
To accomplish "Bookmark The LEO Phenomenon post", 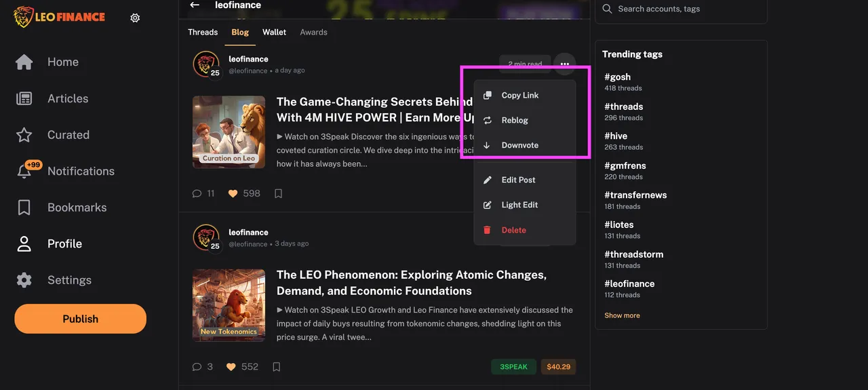I will point(277,366).
